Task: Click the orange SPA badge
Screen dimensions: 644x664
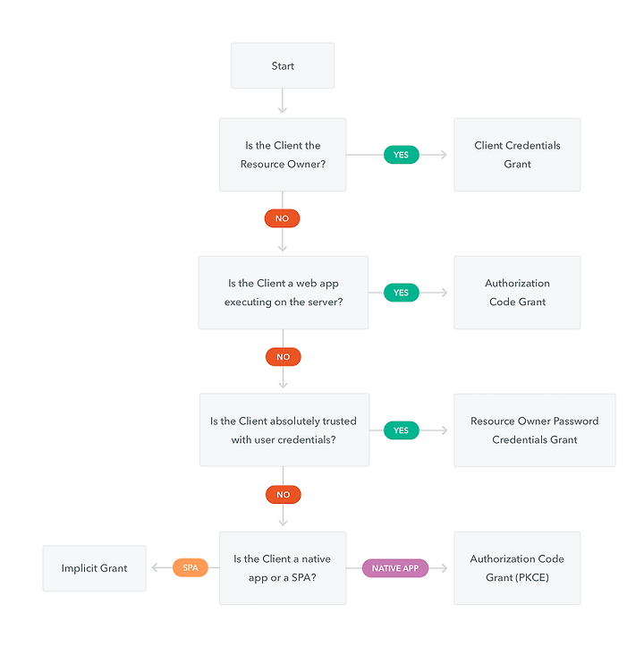Action: pyautogui.click(x=191, y=568)
